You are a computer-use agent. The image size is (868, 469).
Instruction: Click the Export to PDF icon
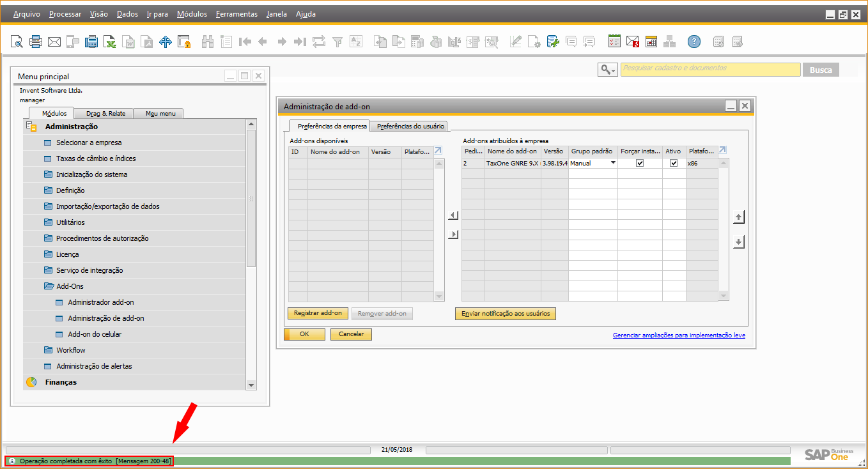(x=147, y=42)
